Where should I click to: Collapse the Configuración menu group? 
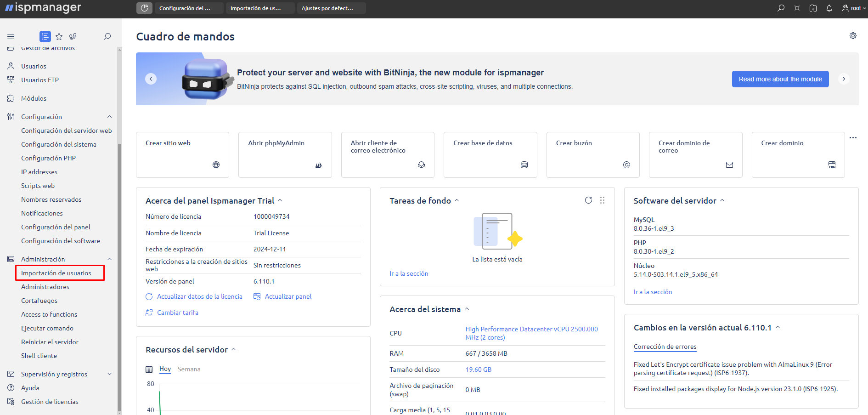(109, 117)
